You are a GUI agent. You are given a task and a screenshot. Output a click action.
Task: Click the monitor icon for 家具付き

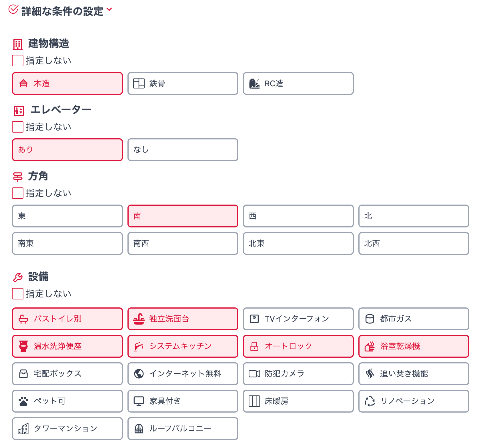(x=139, y=401)
